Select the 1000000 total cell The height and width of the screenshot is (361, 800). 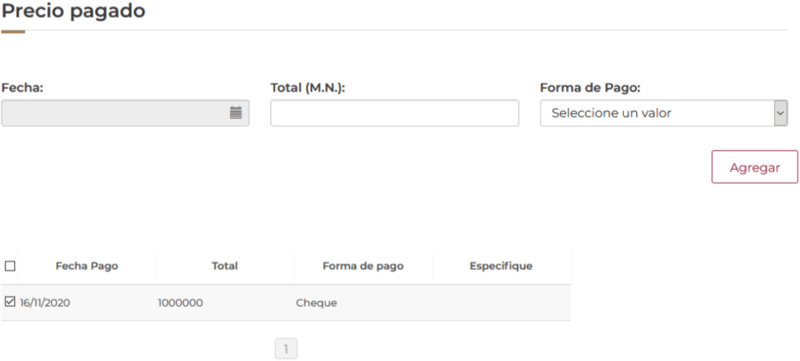180,303
